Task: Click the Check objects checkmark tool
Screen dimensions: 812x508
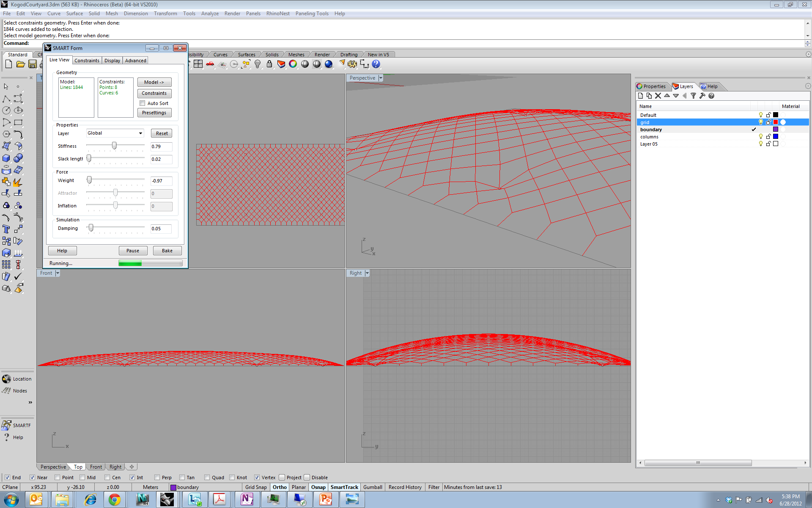Action: tap(18, 276)
